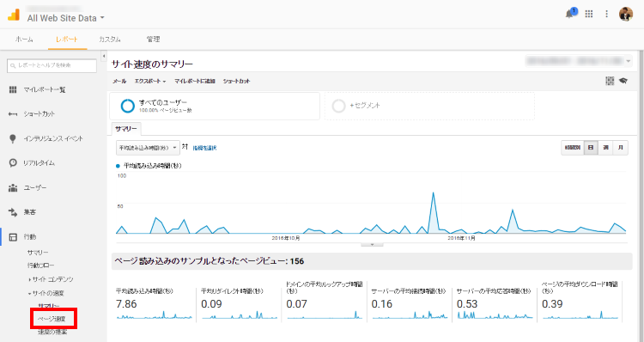Click the ショートカット arrow icon in sidebar
Image resolution: width=644 pixels, height=342 pixels.
click(13, 114)
